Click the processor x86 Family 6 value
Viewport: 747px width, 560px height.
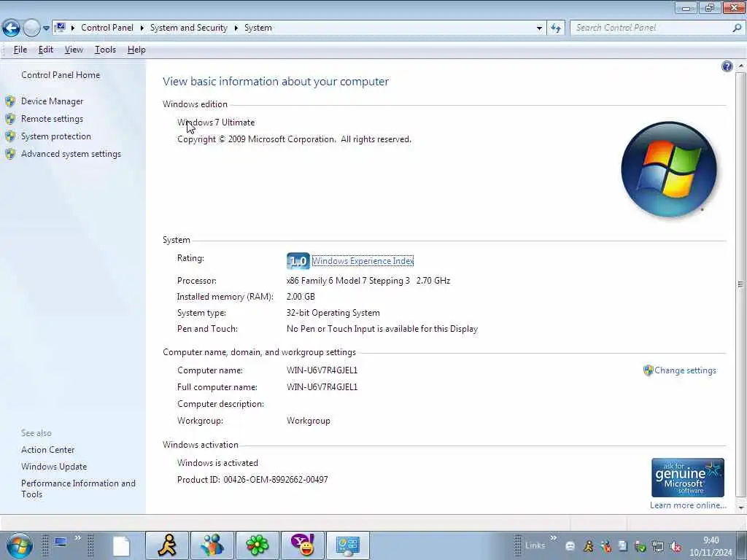(x=368, y=281)
